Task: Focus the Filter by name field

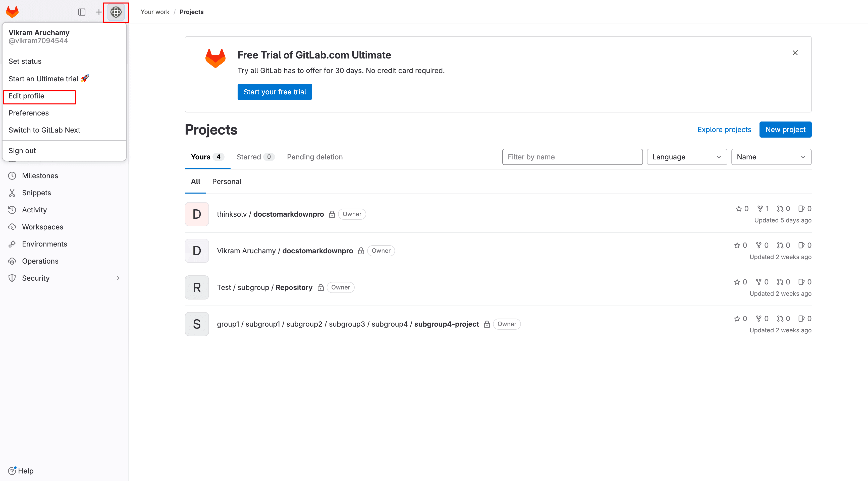Action: [572, 157]
